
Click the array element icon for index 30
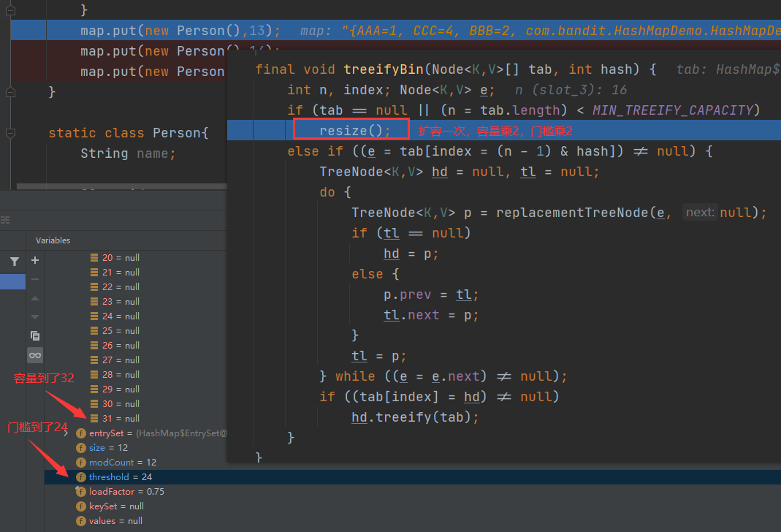point(94,403)
